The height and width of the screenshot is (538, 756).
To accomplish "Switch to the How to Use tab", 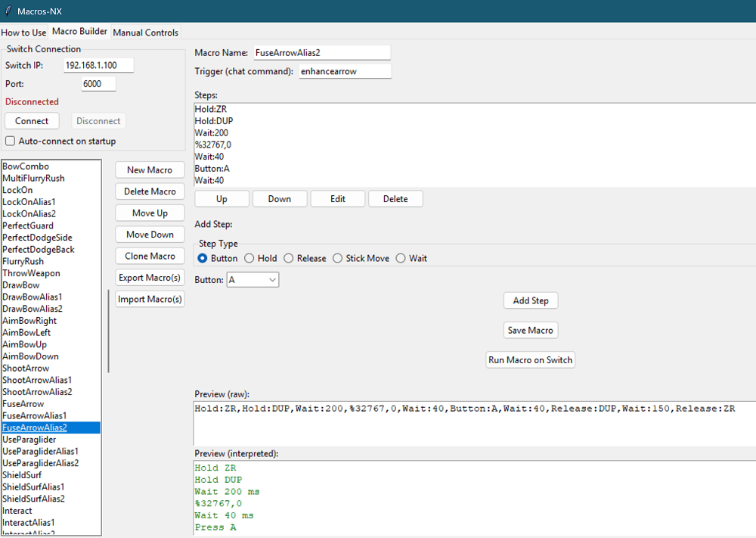I will [x=23, y=33].
